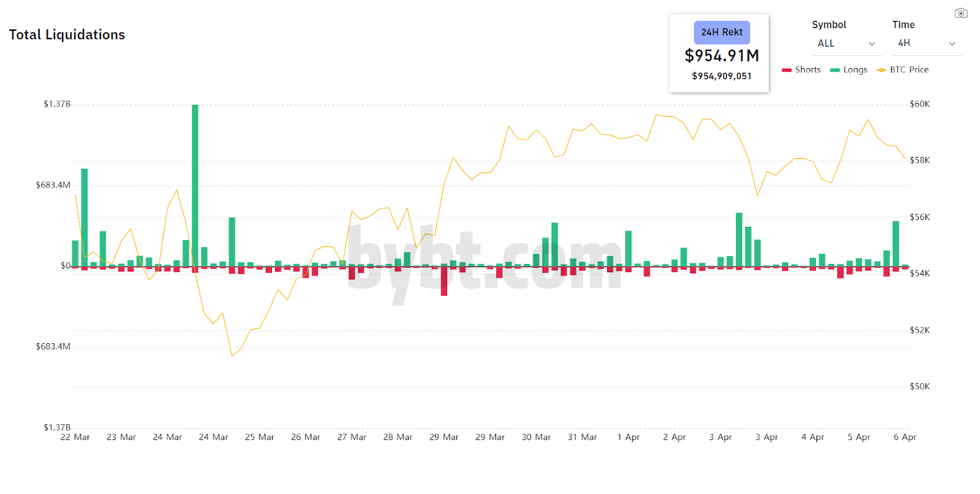Open the Symbol ALL dropdown
Screen dimensions: 980x494
pos(846,44)
